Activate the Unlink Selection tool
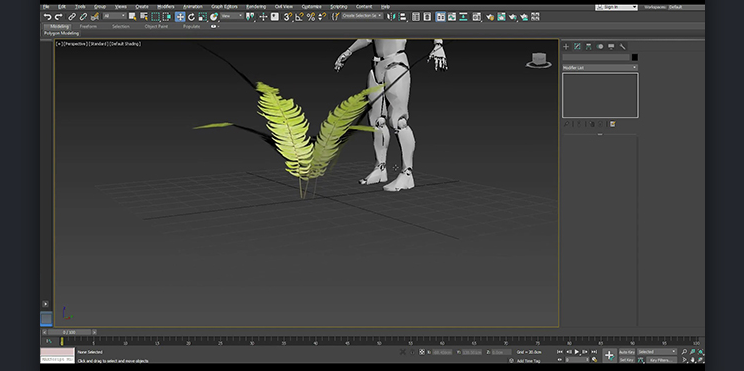 (x=84, y=17)
